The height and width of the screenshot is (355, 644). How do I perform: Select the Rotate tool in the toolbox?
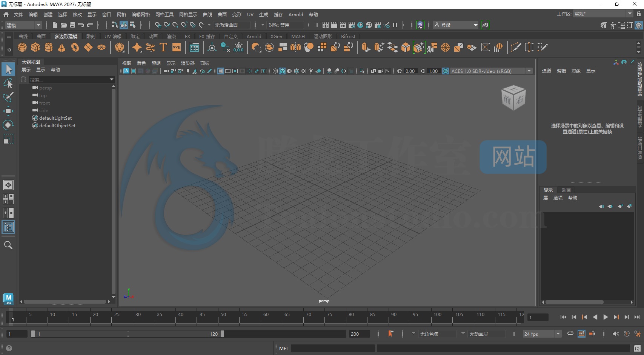[8, 125]
